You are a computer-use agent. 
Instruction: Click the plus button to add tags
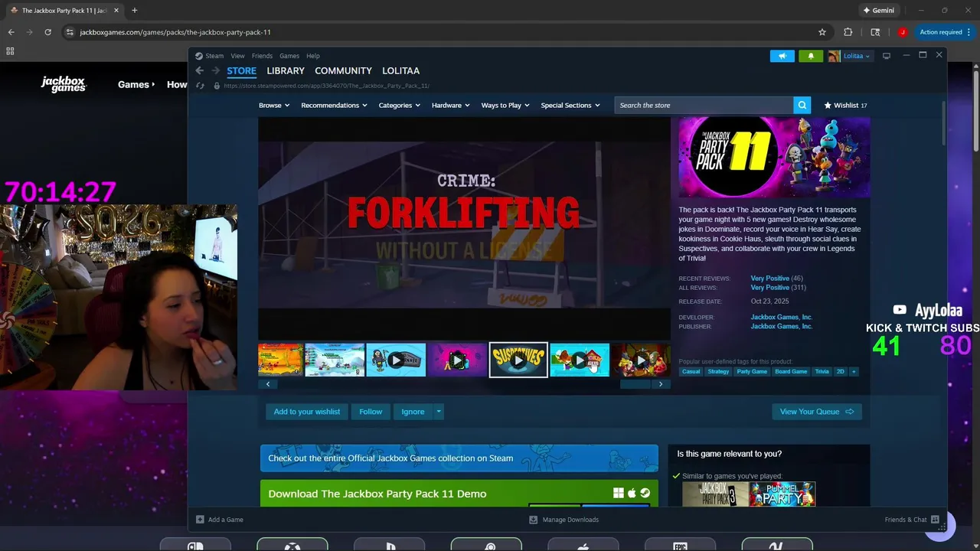pos(854,372)
